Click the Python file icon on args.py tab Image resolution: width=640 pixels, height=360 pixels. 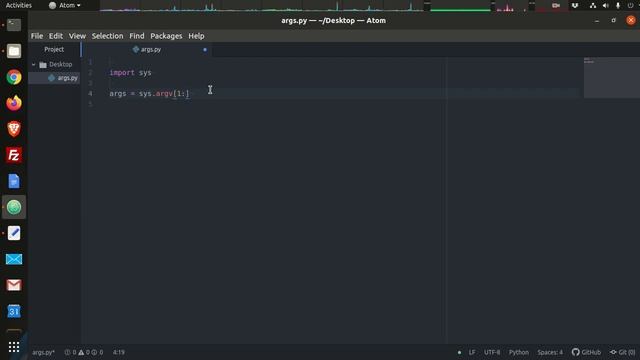tap(136, 49)
